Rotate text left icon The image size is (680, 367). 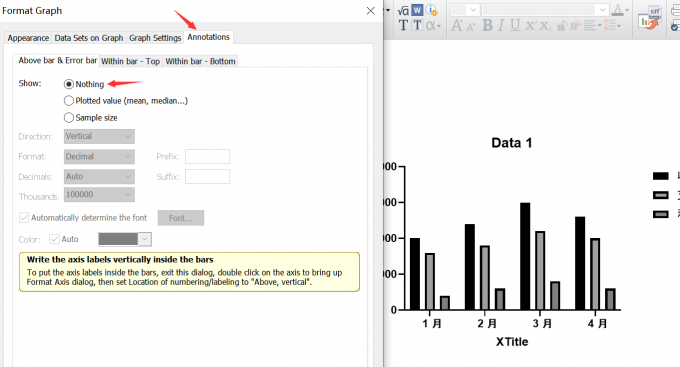click(562, 26)
